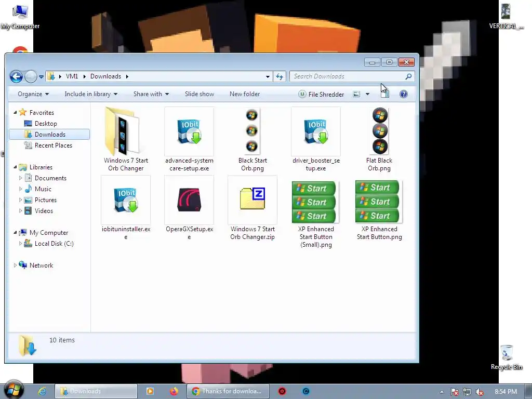
Task: Select Local Disk (C:)
Action: (x=54, y=244)
